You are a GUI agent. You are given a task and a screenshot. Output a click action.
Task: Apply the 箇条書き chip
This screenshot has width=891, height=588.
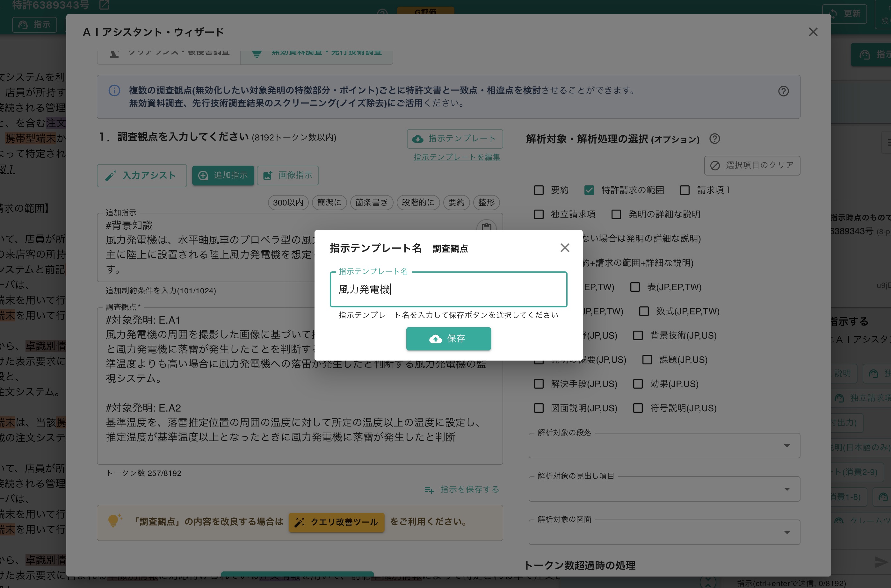pyautogui.click(x=371, y=203)
